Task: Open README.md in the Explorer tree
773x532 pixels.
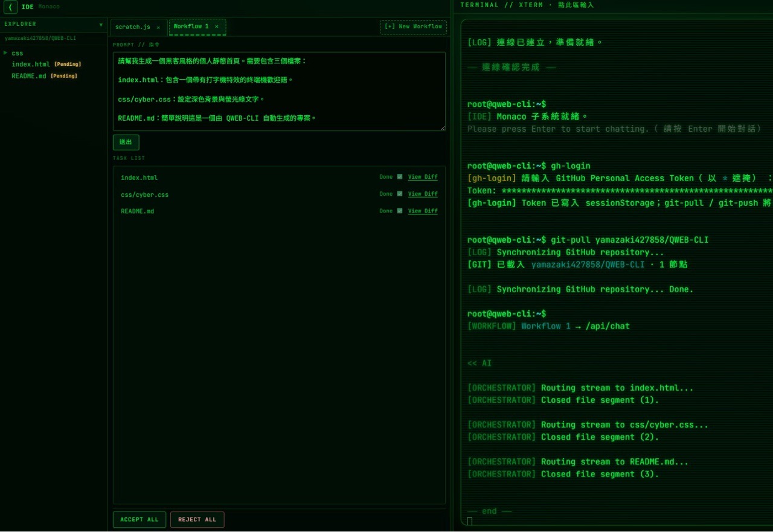Action: click(x=29, y=76)
